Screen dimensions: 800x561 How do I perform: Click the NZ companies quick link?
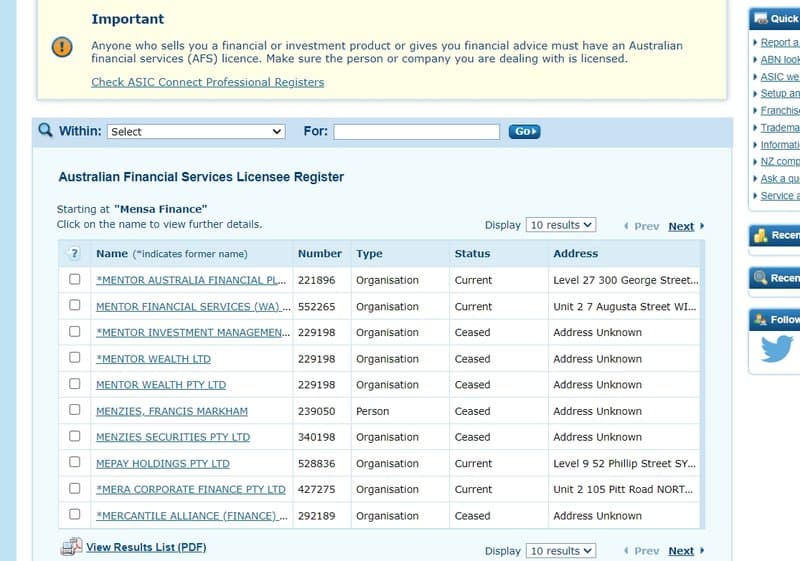coord(780,162)
